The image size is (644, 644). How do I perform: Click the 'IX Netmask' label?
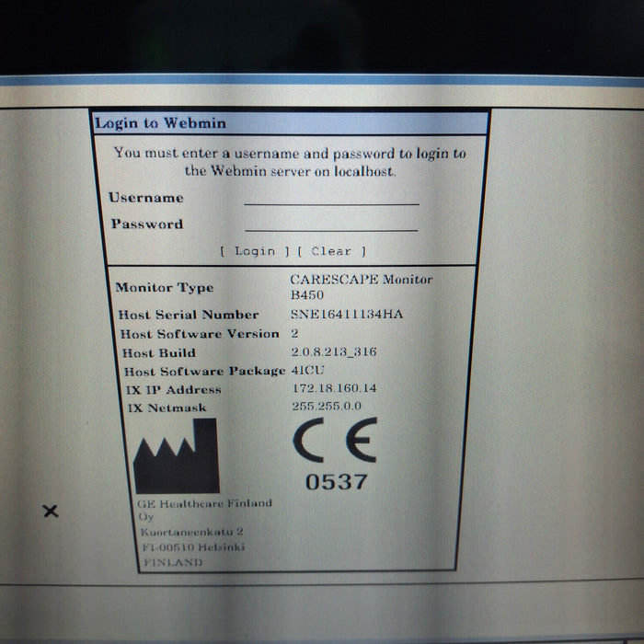(x=167, y=408)
